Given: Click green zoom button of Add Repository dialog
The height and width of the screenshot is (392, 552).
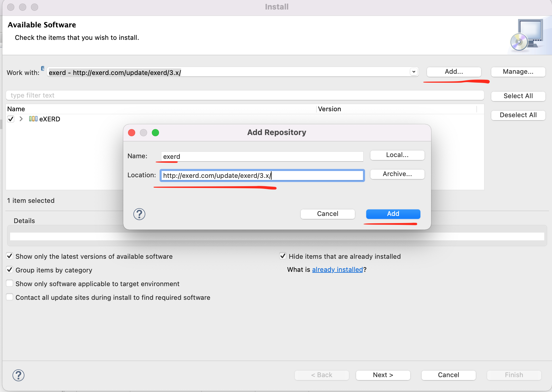Looking at the screenshot, I should (x=155, y=133).
